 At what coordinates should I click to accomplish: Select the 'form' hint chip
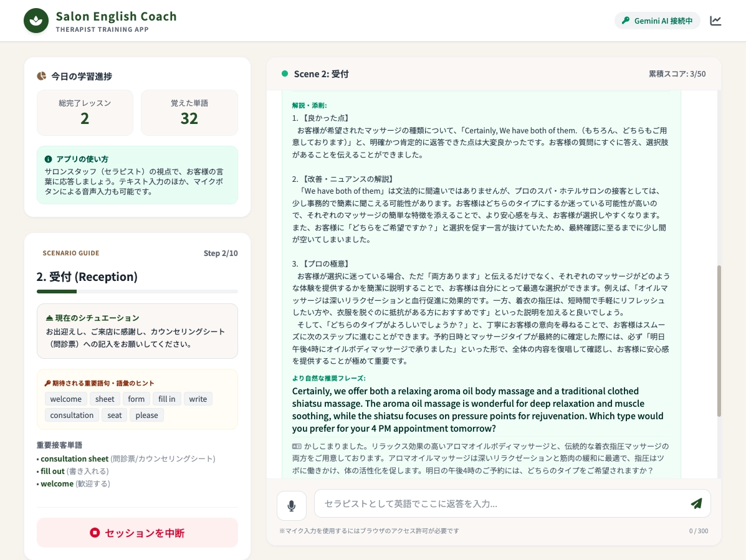tap(136, 399)
